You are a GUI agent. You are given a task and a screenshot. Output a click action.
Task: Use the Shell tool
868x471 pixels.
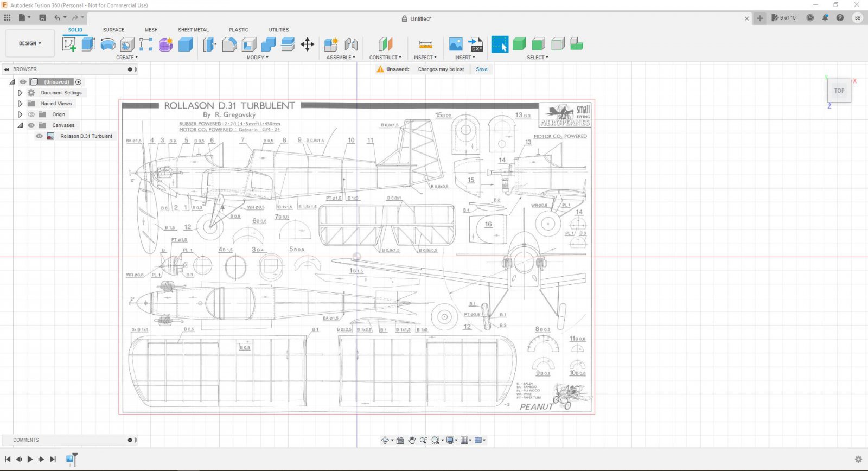click(x=249, y=44)
